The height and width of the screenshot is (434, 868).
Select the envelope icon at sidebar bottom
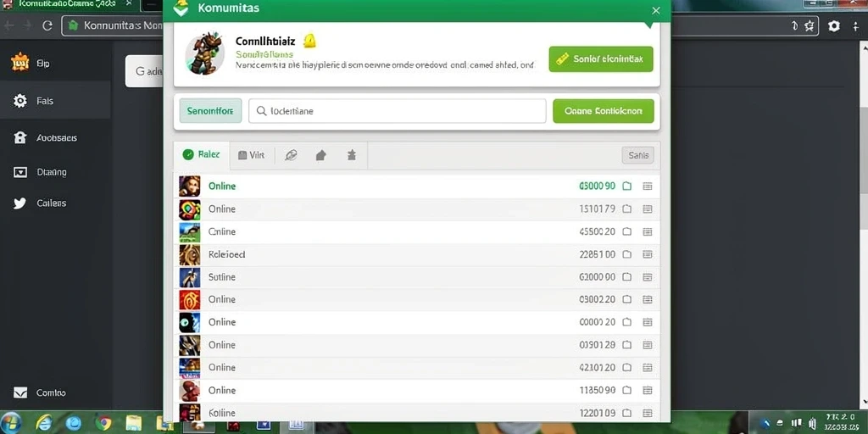click(20, 392)
